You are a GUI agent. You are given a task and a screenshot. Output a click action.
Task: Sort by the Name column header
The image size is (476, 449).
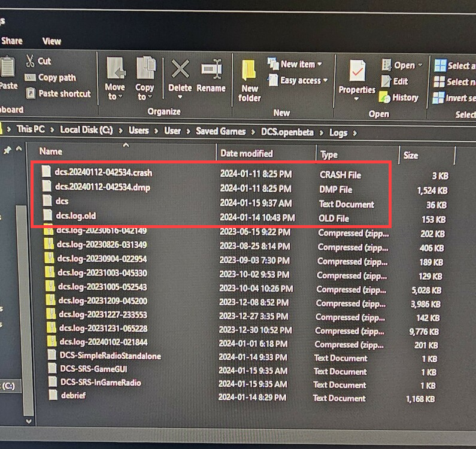coord(51,151)
